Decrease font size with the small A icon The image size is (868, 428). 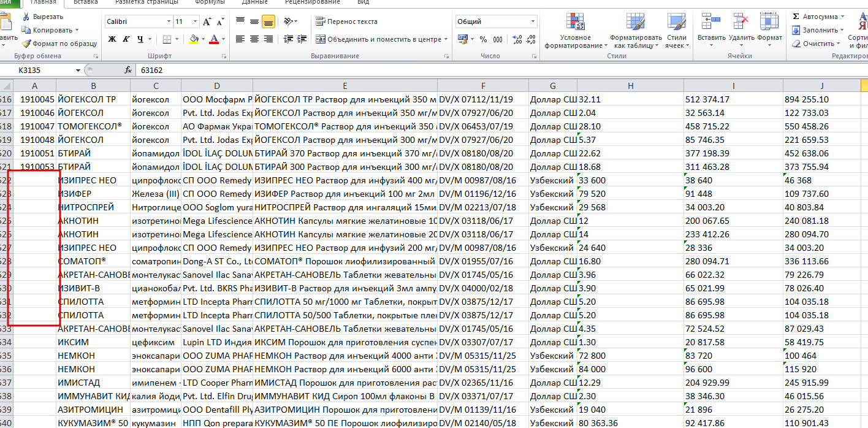pos(219,22)
